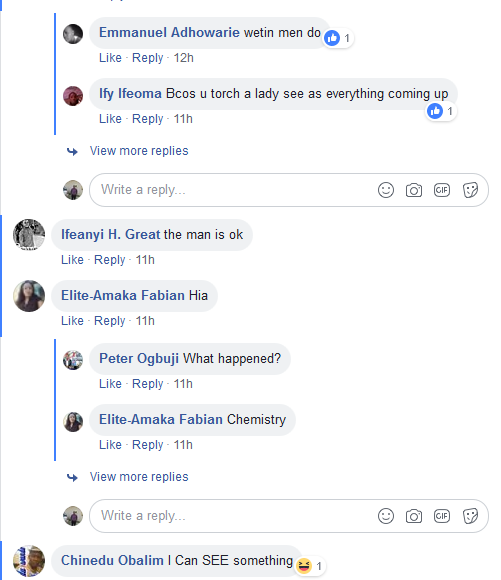Attach photo using camera icon in first reply box

414,190
